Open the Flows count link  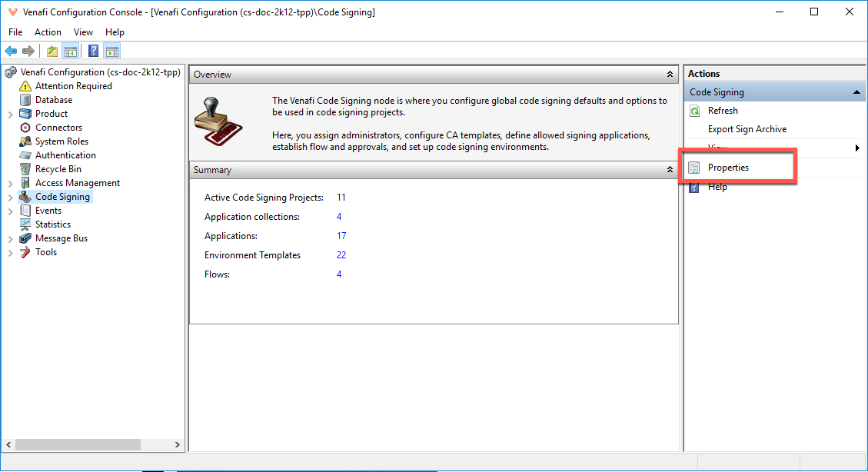coord(339,274)
